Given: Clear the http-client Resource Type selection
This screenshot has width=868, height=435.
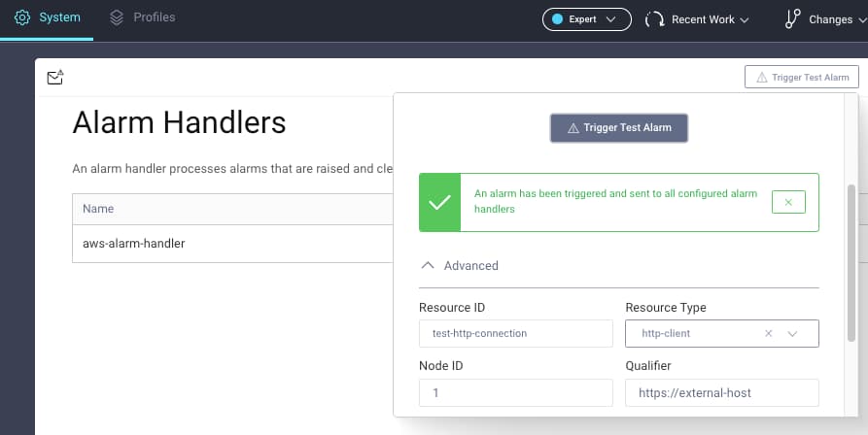Looking at the screenshot, I should pos(768,333).
